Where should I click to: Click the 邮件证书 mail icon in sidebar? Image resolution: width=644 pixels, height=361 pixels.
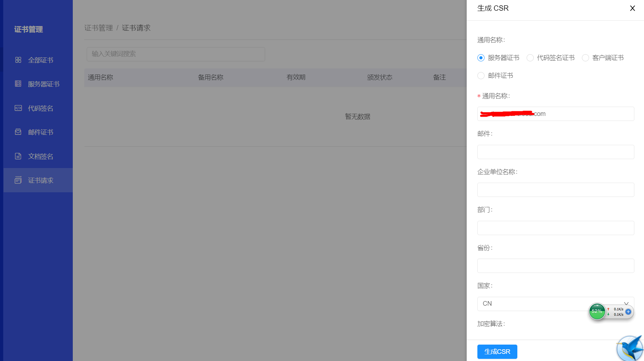[18, 132]
